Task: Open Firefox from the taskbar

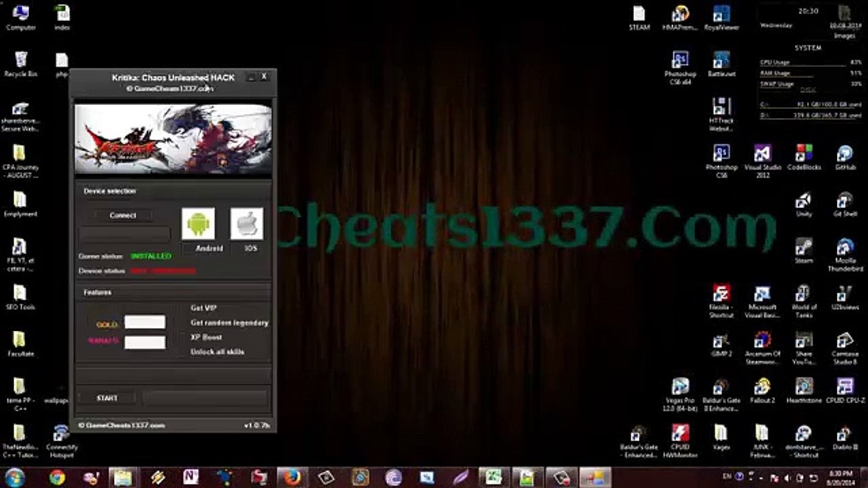Action: pos(292,477)
